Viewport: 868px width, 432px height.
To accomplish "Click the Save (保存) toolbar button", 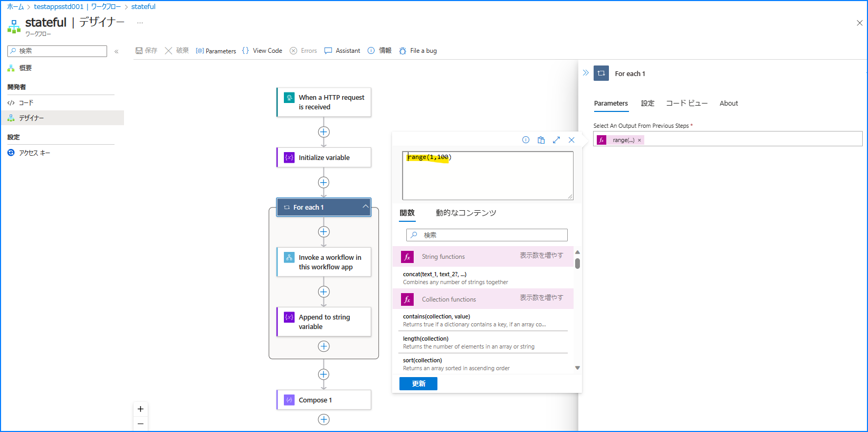I will tap(146, 51).
